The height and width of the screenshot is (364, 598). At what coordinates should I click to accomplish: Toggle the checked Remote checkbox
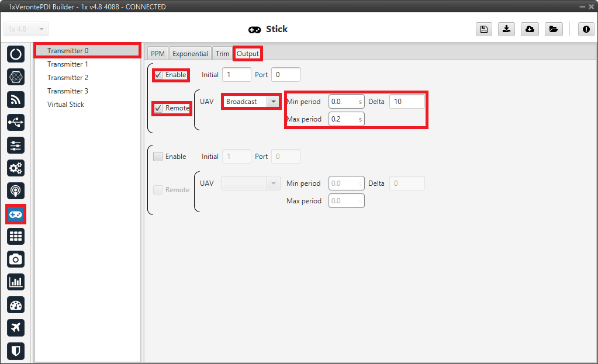(x=158, y=108)
